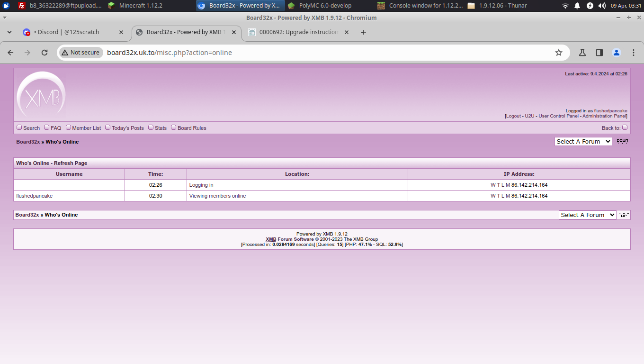Click the XMB logo in the header
Image resolution: width=644 pixels, height=364 pixels.
click(x=41, y=95)
